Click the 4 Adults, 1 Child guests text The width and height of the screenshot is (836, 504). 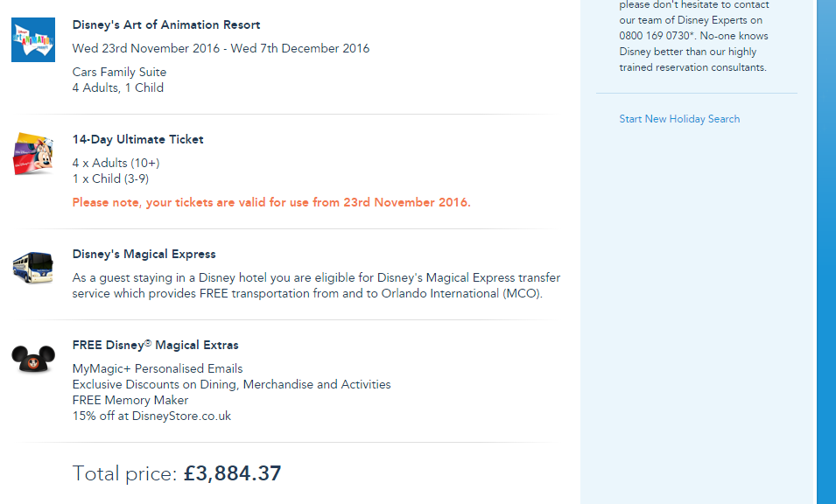tap(118, 88)
